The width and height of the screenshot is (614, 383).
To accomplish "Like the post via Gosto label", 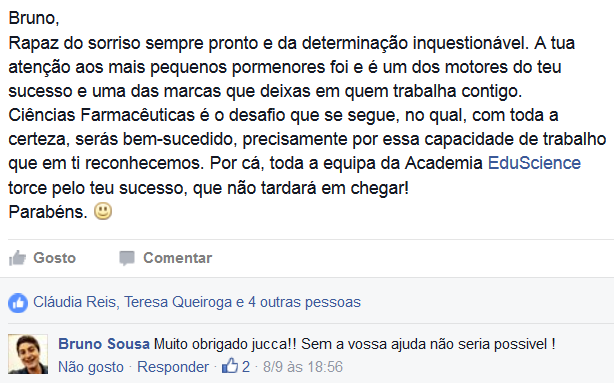I will coord(54,258).
